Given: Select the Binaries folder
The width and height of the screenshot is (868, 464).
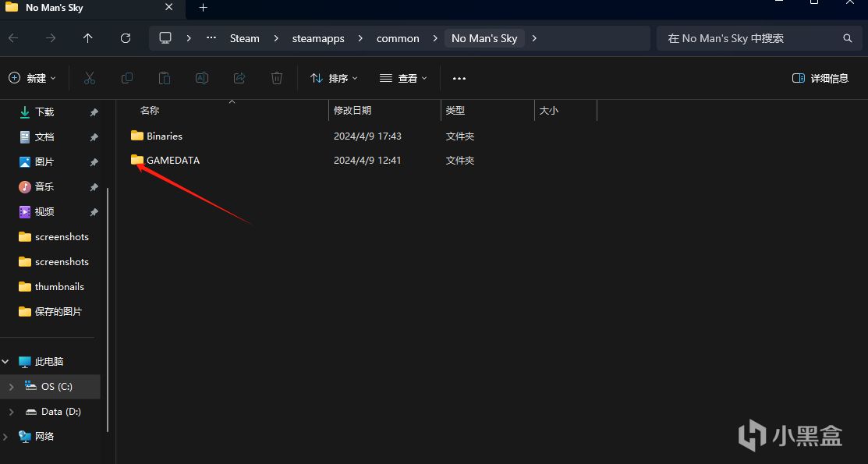Looking at the screenshot, I should point(165,136).
